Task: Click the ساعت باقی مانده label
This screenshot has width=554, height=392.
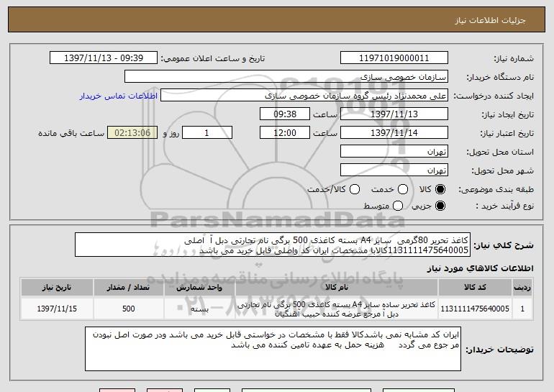Action: pyautogui.click(x=71, y=133)
